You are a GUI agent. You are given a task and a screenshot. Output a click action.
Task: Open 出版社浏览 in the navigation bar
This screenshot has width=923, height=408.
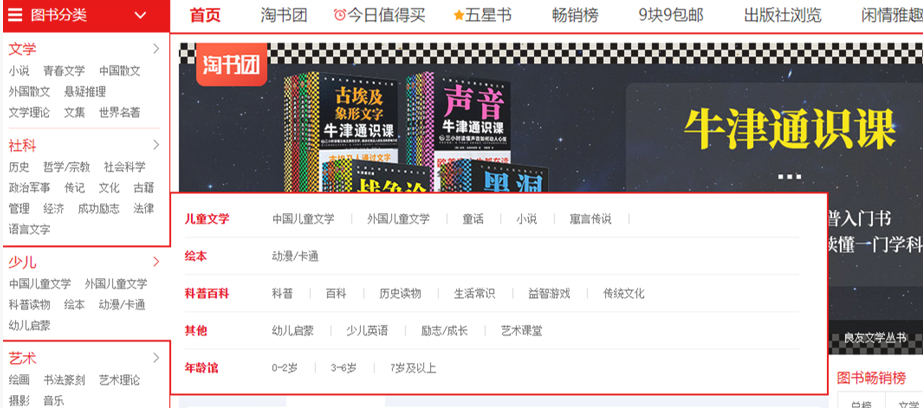[782, 16]
